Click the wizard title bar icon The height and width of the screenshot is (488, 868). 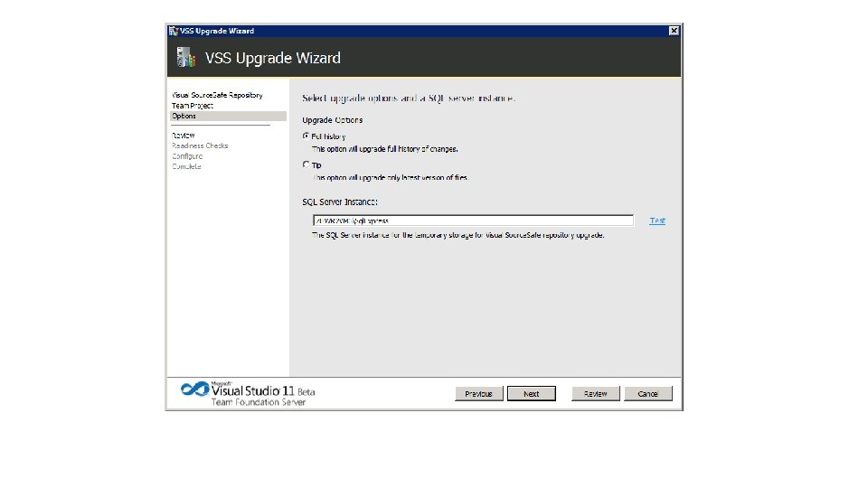coord(174,31)
